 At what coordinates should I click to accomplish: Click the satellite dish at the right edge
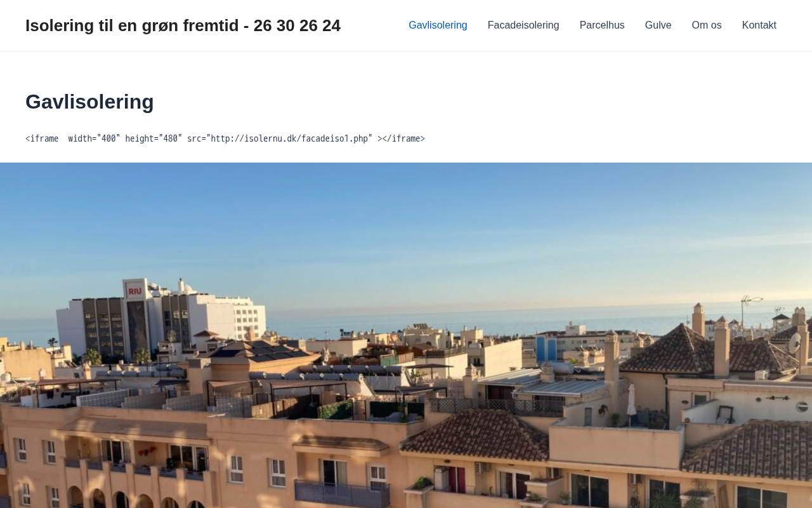click(795, 343)
